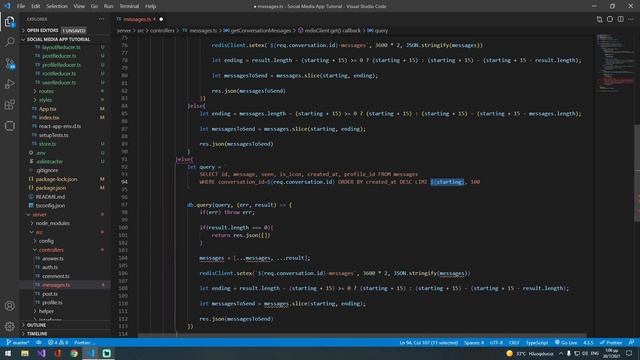This screenshot has height=360, width=640.
Task: Open the Source Control view
Action: 9,63
